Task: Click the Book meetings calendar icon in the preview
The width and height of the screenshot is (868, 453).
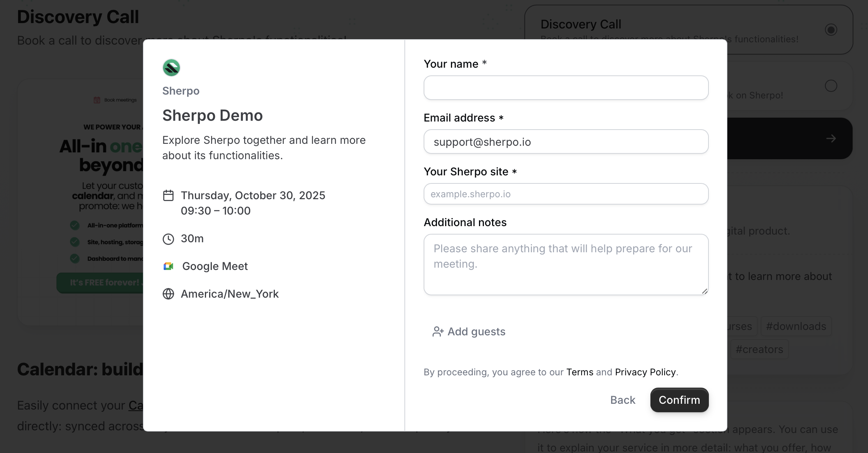Action: point(96,100)
